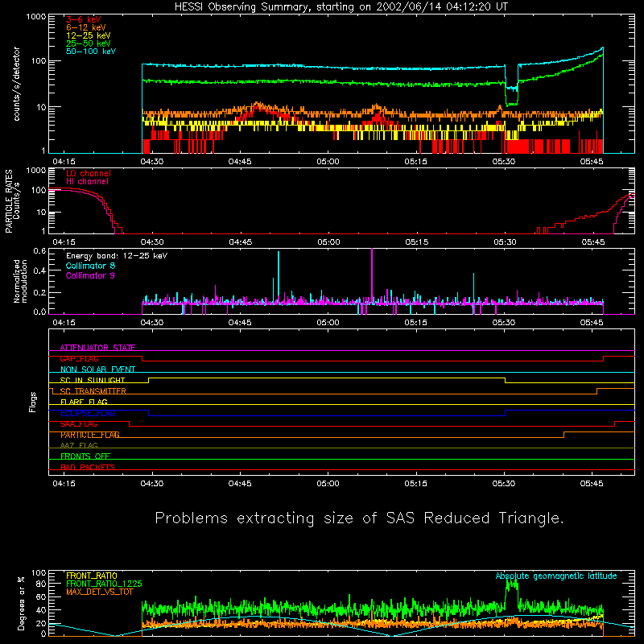Click the Normalized modulation axis label
The width and height of the screenshot is (644, 644).
20,281
